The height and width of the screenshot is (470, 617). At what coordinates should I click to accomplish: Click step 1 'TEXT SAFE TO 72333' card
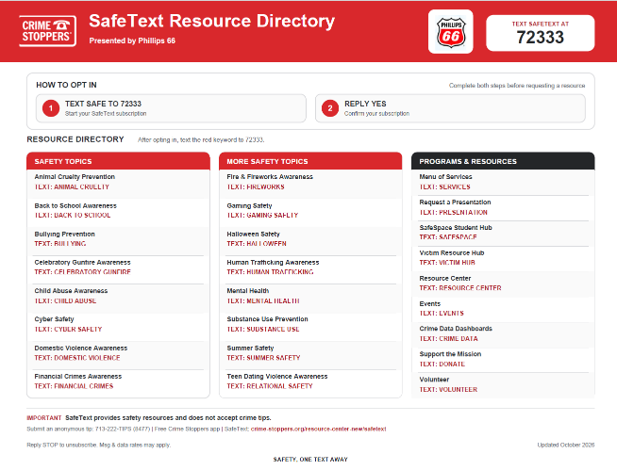pos(171,108)
